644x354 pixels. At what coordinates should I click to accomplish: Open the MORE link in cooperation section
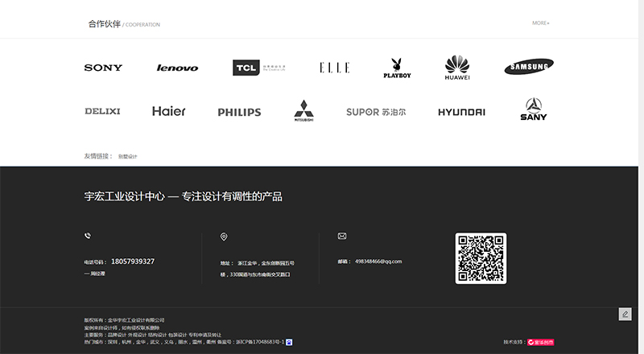pyautogui.click(x=540, y=23)
